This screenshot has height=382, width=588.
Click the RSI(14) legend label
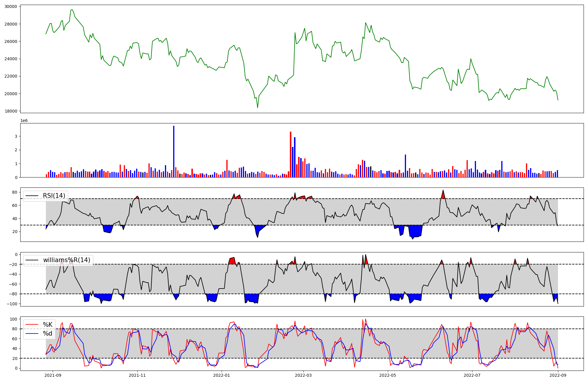click(x=54, y=196)
